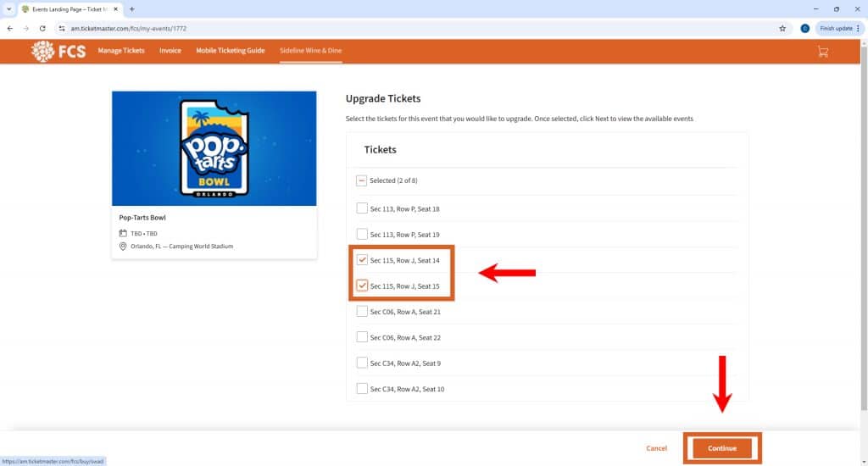This screenshot has height=466, width=868.
Task: Click the Pop-Tarts Bowl event image
Action: [214, 148]
